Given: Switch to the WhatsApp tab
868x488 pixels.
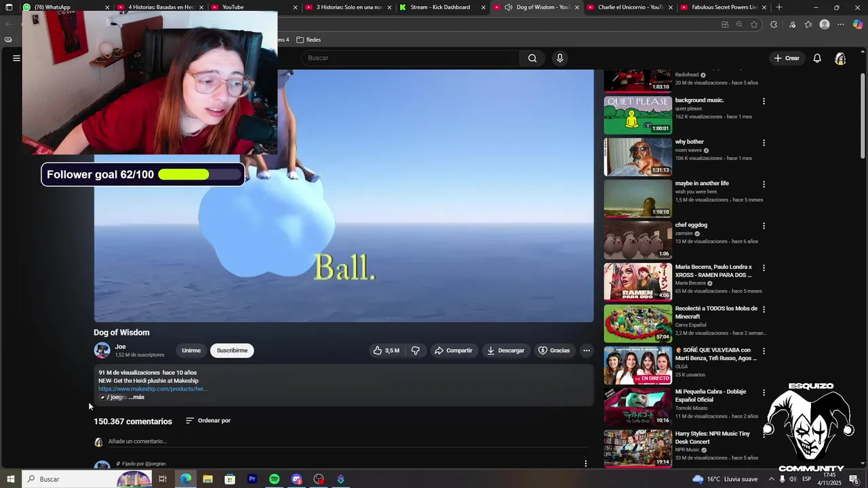Looking at the screenshot, I should [67, 7].
